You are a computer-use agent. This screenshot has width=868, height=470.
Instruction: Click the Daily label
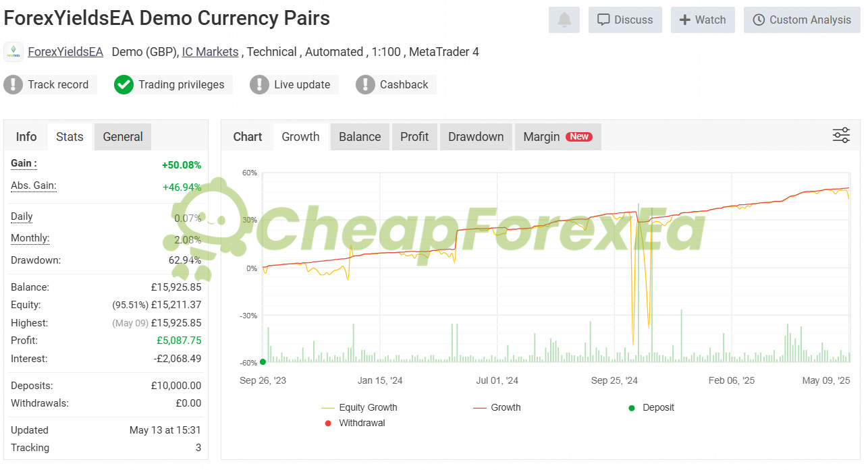pos(22,216)
